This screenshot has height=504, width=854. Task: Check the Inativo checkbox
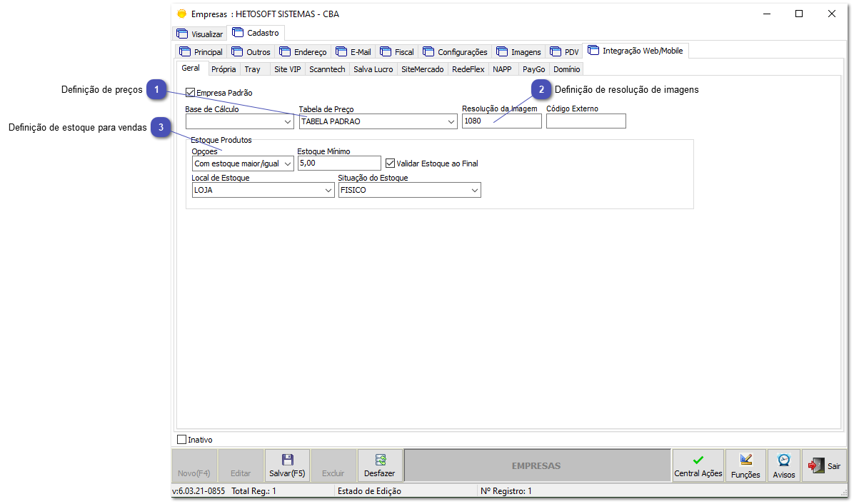click(180, 439)
